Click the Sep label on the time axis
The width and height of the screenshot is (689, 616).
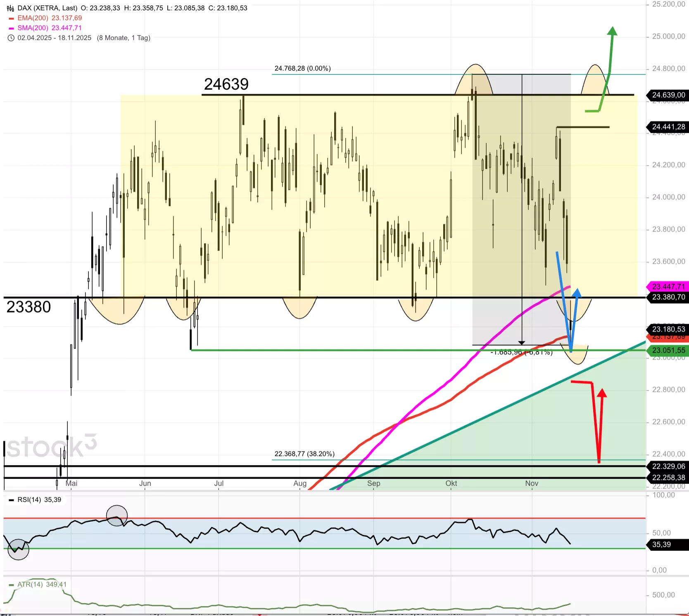pos(373,483)
